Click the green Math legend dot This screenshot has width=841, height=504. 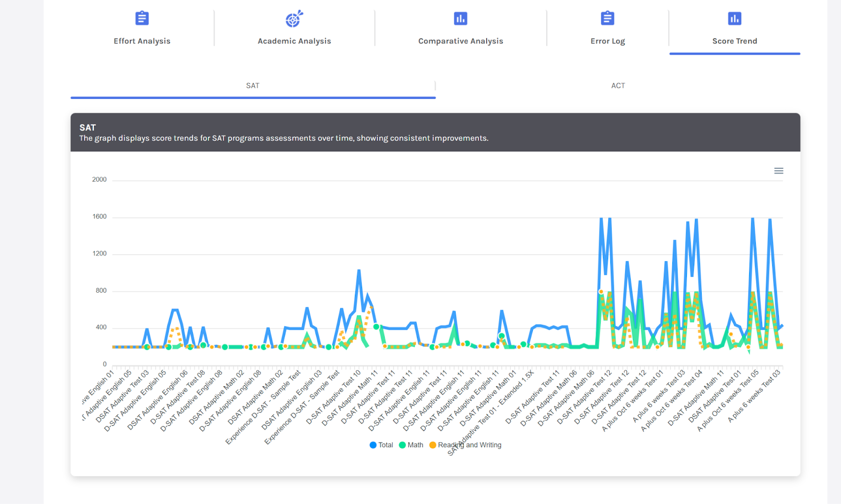click(x=403, y=445)
